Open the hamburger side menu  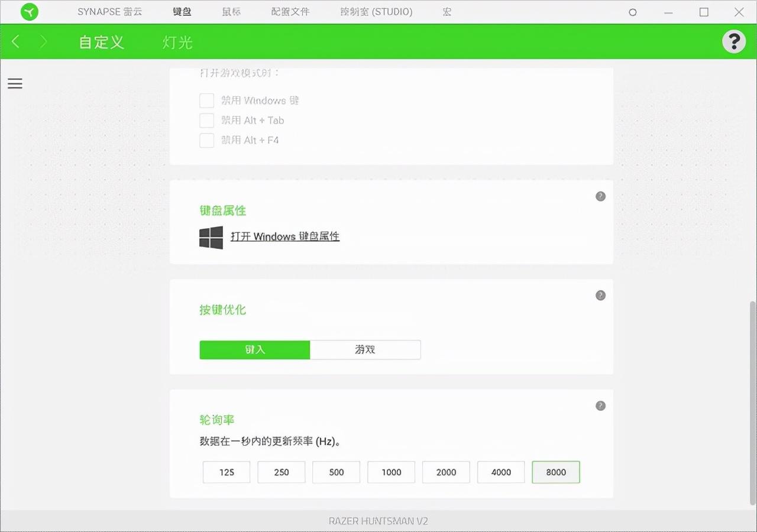point(15,83)
